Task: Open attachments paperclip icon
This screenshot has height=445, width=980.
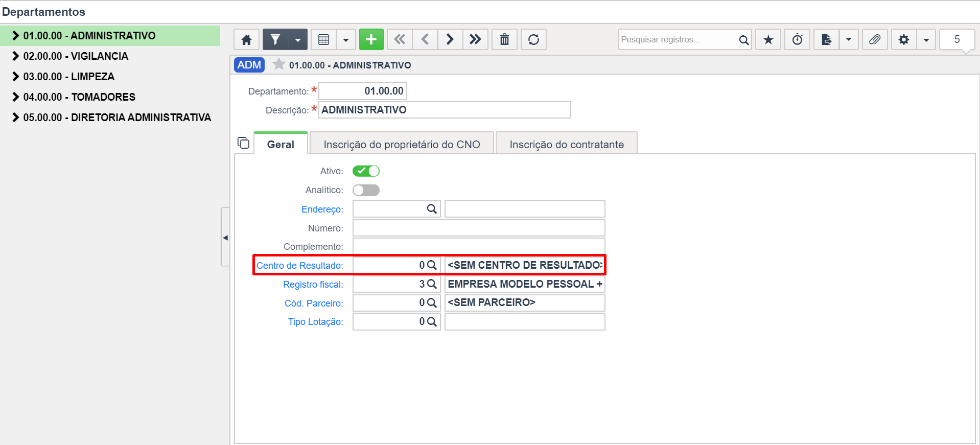Action: (x=875, y=39)
